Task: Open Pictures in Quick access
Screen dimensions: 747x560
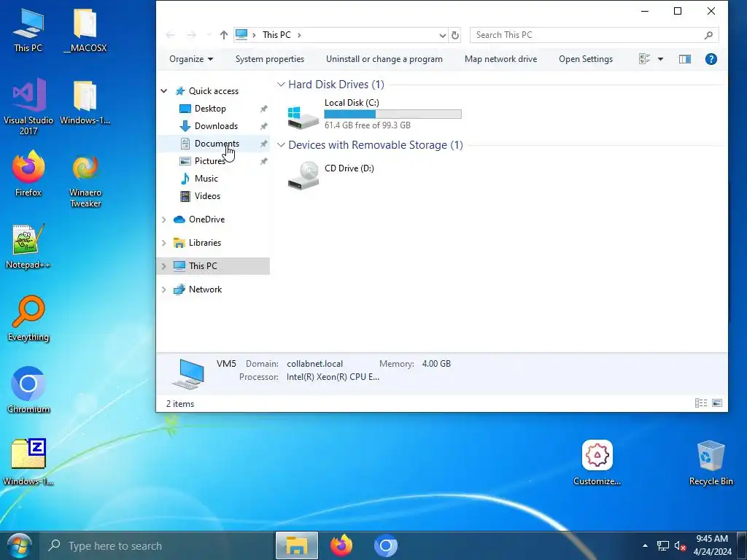Action: (x=209, y=161)
